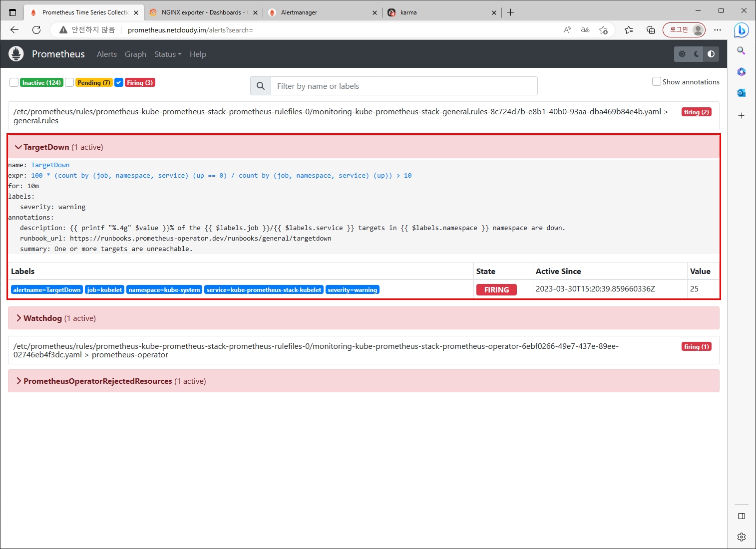The image size is (756, 549).
Task: Open the TargetDown expr query link
Action: click(221, 176)
